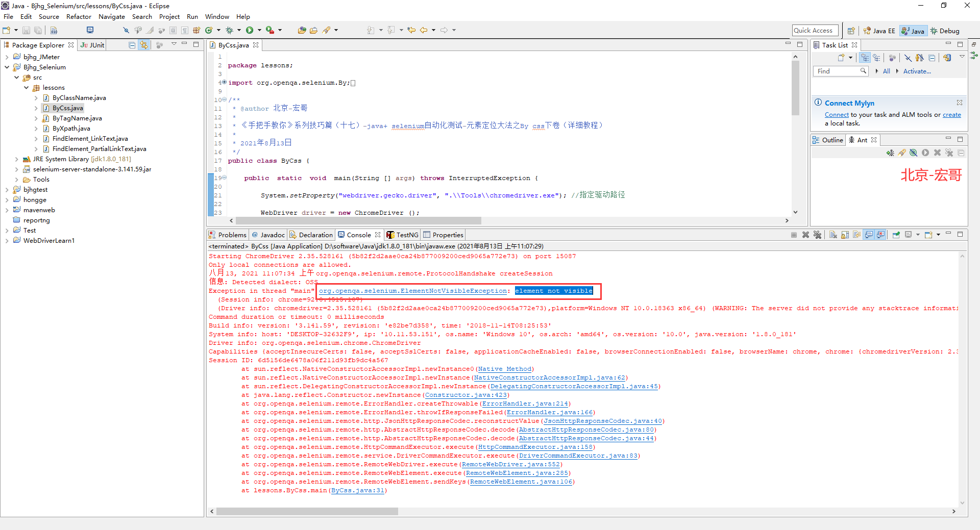The height and width of the screenshot is (530, 980).
Task: Open the Source menu
Action: pos(49,17)
